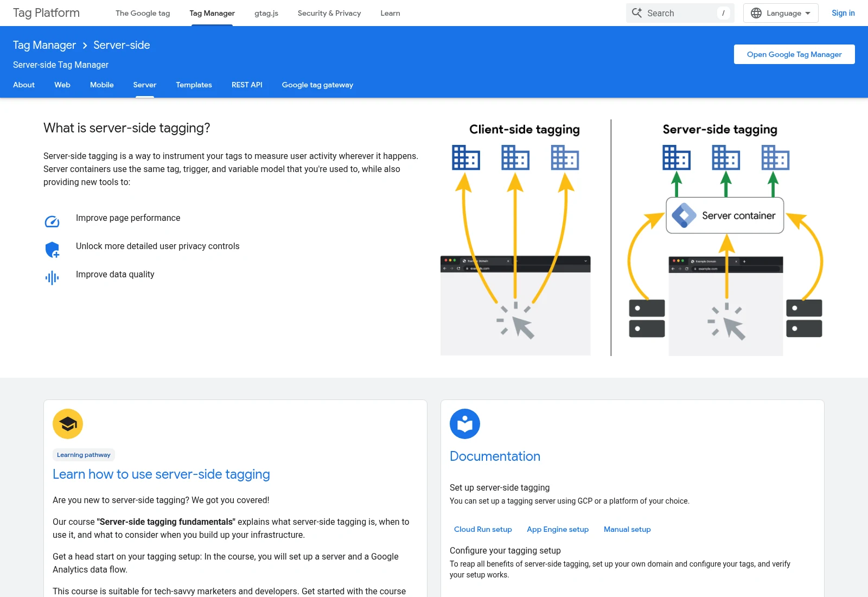Select the Templates sub-navigation tab
Screen dimensions: 868x597
click(194, 85)
